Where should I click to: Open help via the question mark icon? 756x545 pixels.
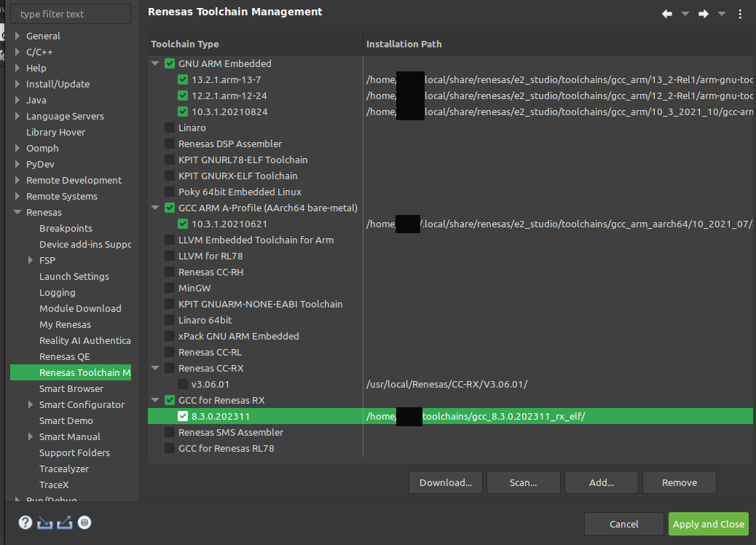[x=25, y=522]
